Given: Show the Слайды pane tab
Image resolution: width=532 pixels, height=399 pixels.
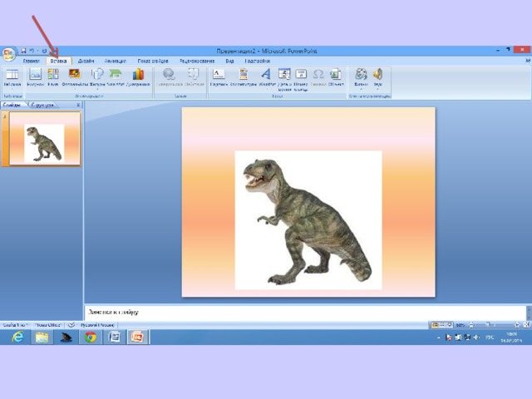Looking at the screenshot, I should click(12, 105).
